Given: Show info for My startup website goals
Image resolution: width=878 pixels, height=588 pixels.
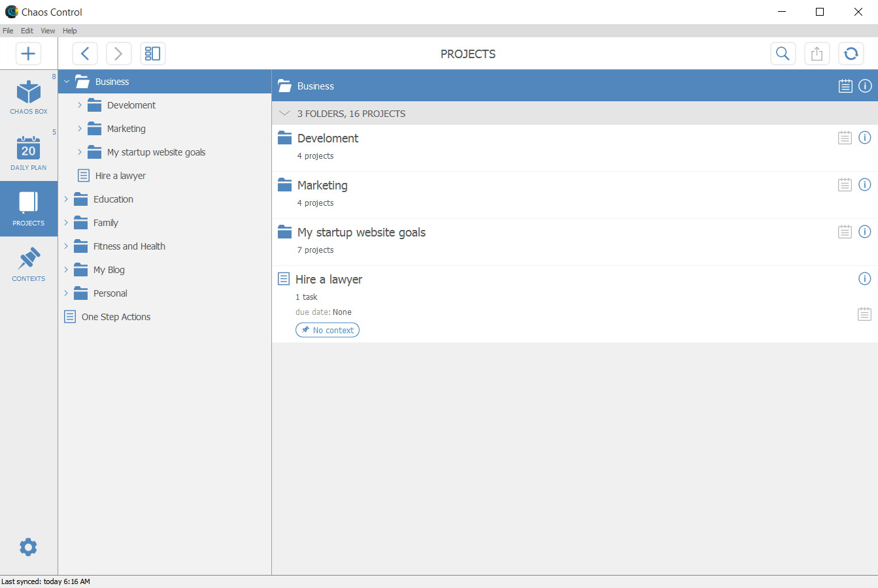Looking at the screenshot, I should (x=864, y=232).
